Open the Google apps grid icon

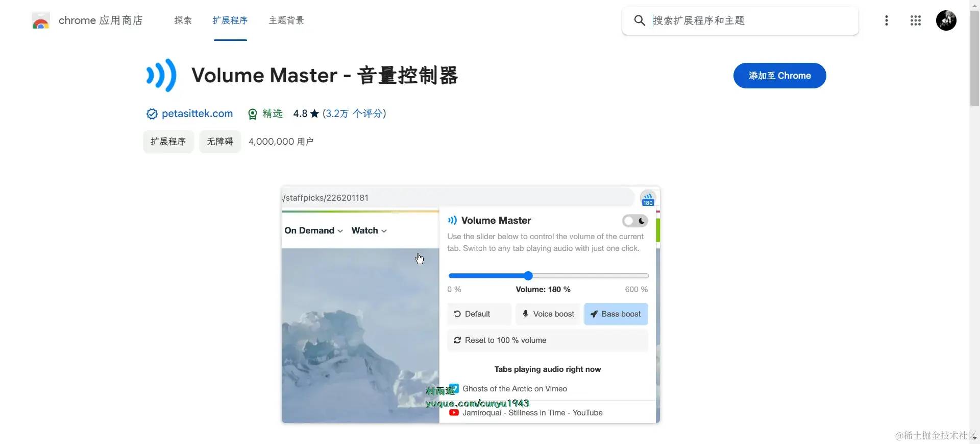[x=916, y=20]
